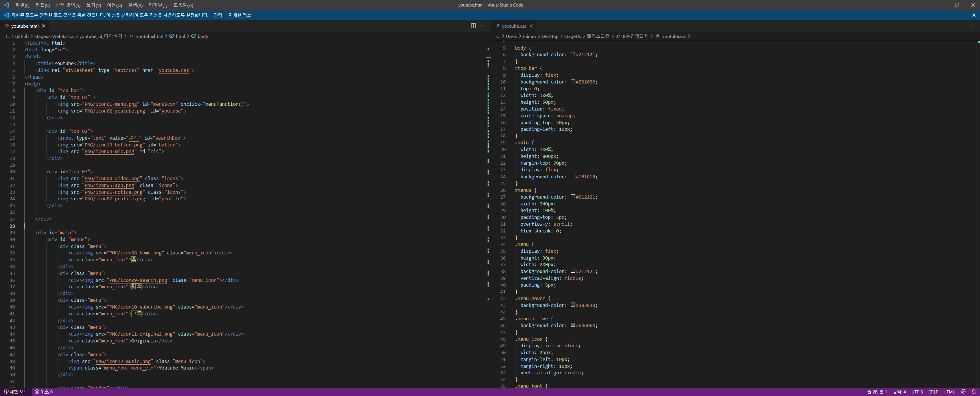
Task: Open the CRLF end-of-line selector
Action: click(x=933, y=392)
